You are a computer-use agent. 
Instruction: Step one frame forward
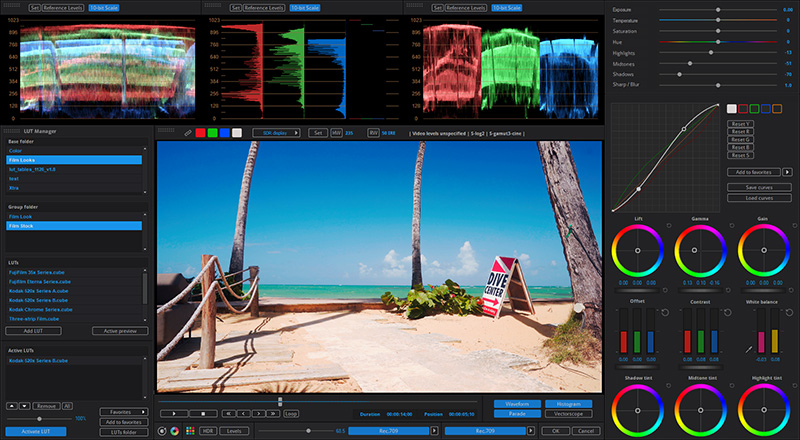[x=258, y=413]
